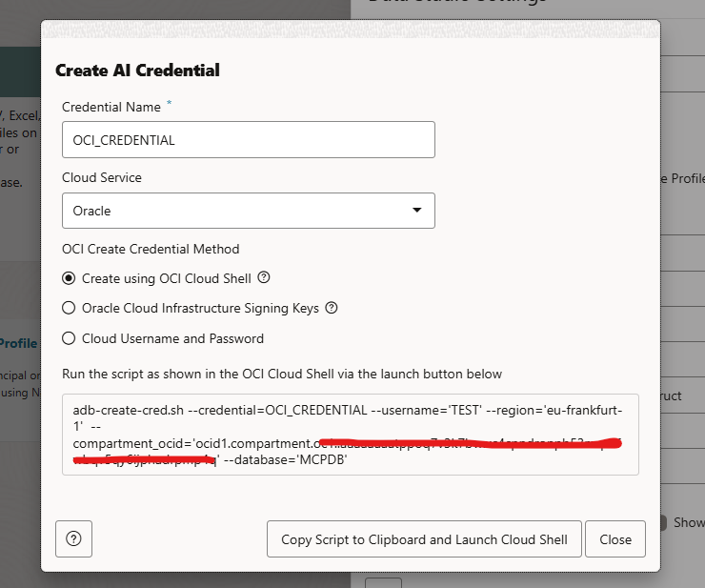
Task: Click the Cloud Service label
Action: [x=102, y=177]
